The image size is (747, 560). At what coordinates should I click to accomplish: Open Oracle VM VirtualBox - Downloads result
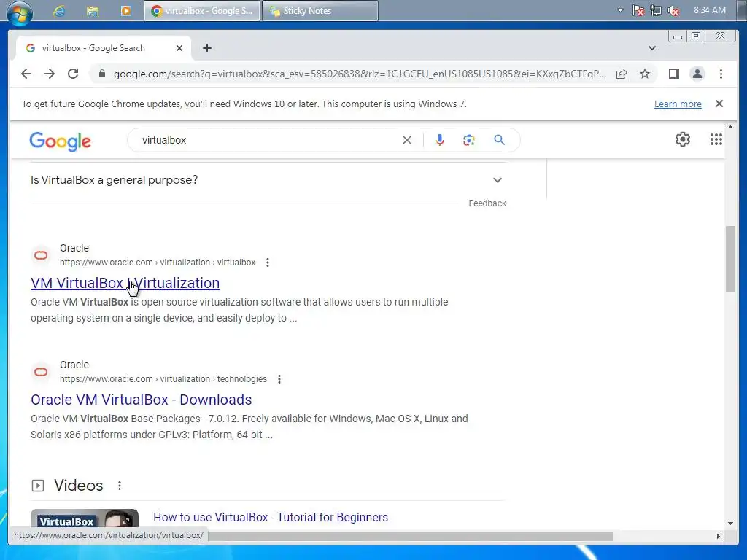coord(141,400)
